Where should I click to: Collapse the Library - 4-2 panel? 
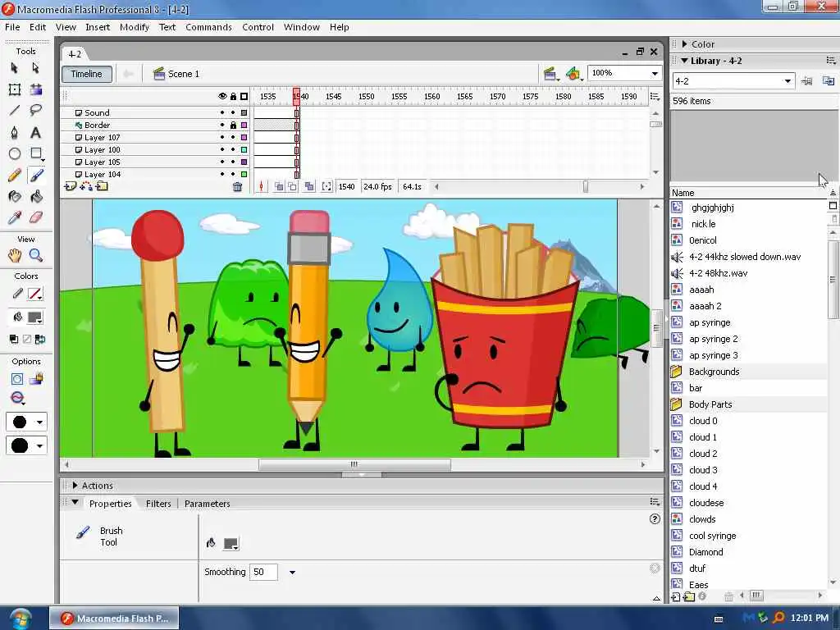click(x=685, y=61)
